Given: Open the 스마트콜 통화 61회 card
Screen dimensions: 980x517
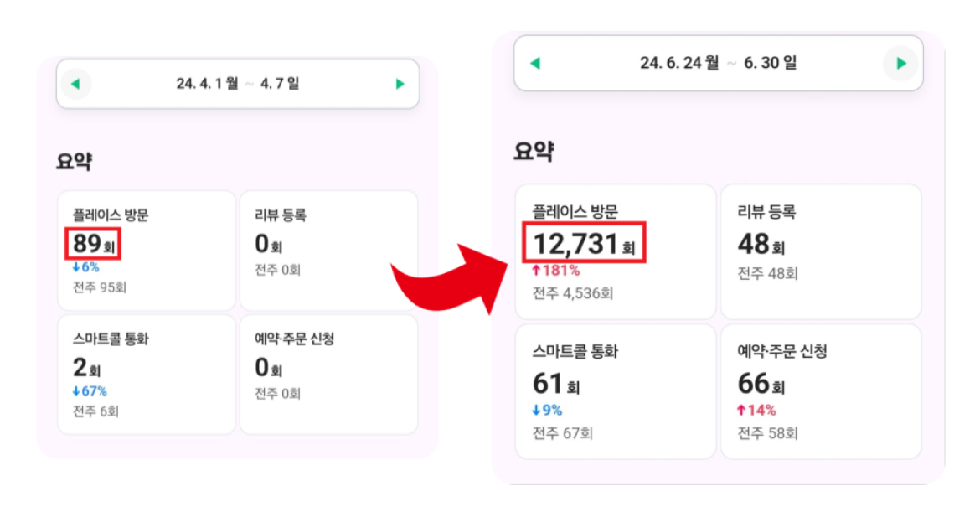Looking at the screenshot, I should coord(616,391).
